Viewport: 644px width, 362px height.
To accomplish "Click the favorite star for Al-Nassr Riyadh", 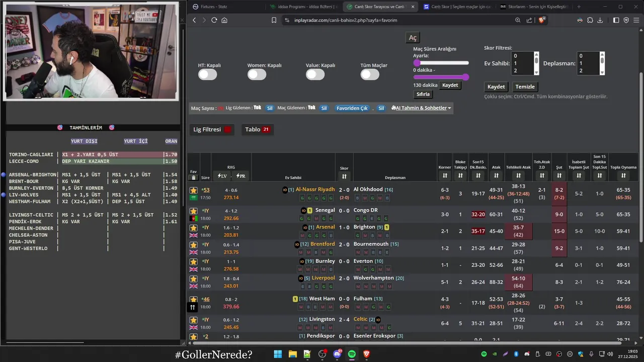I will (x=193, y=190).
